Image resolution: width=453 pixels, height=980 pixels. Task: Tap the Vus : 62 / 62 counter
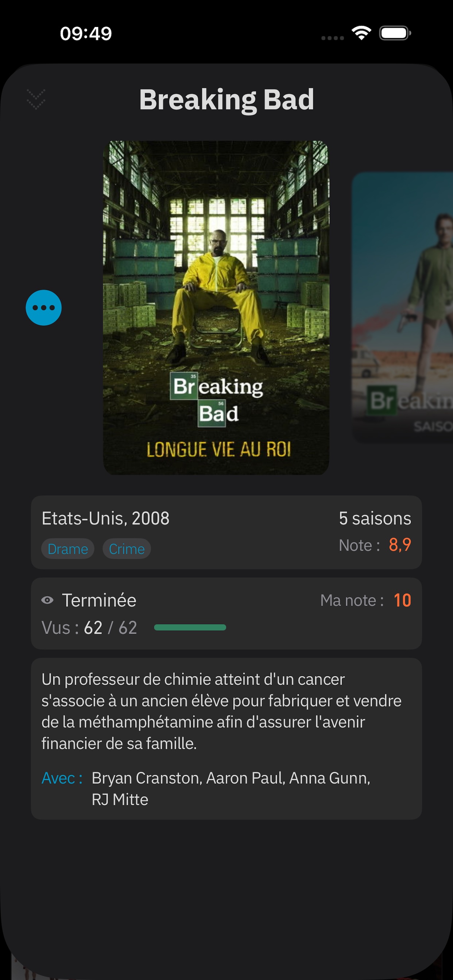click(89, 628)
